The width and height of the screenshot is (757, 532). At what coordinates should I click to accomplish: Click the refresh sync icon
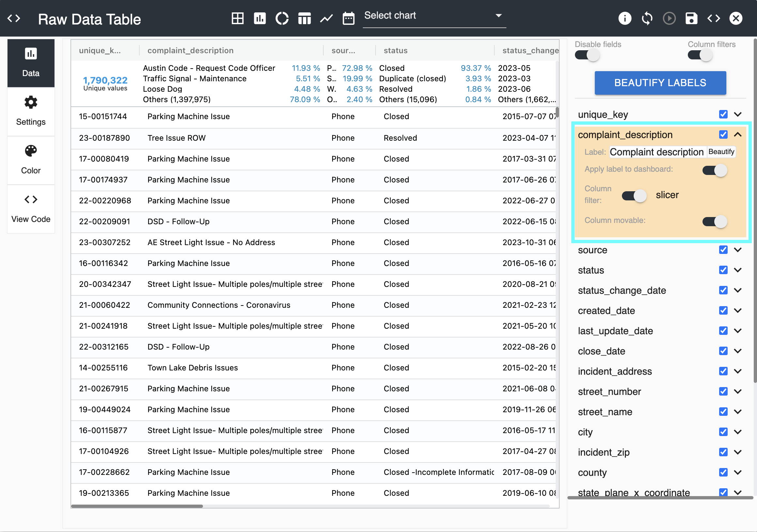click(647, 18)
